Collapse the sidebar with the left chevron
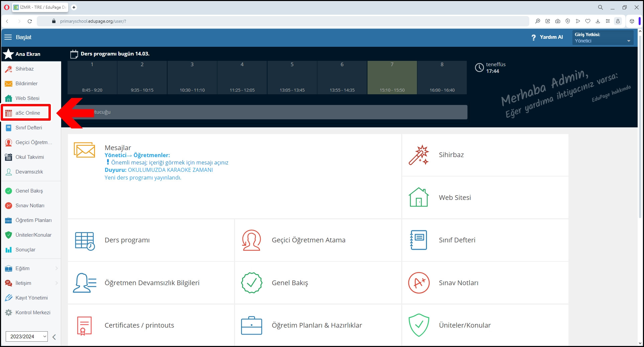This screenshot has width=644, height=347. (x=54, y=337)
